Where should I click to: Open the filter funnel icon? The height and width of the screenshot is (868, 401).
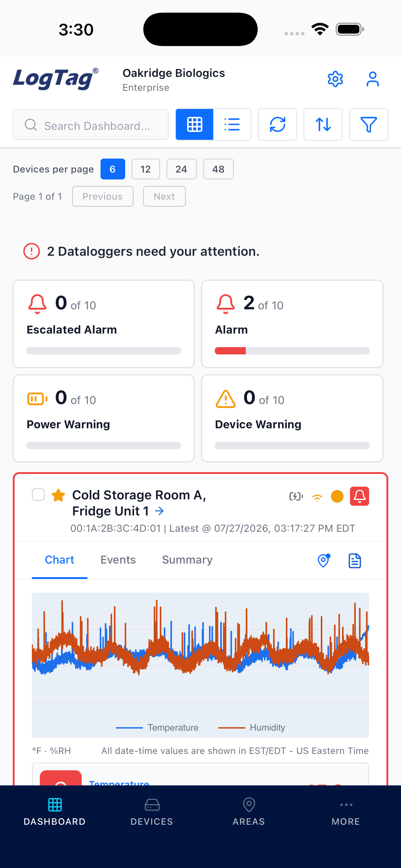[368, 124]
